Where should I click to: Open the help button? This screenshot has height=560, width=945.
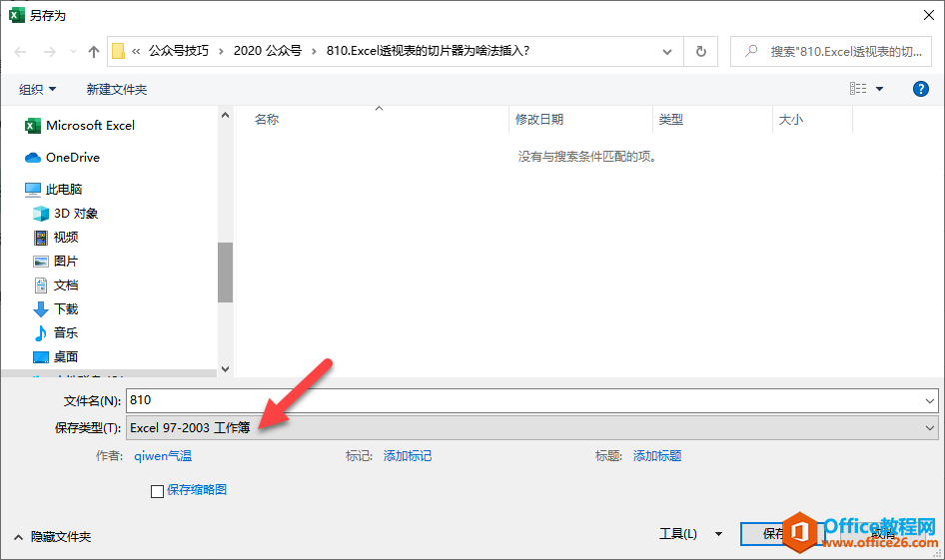click(920, 89)
